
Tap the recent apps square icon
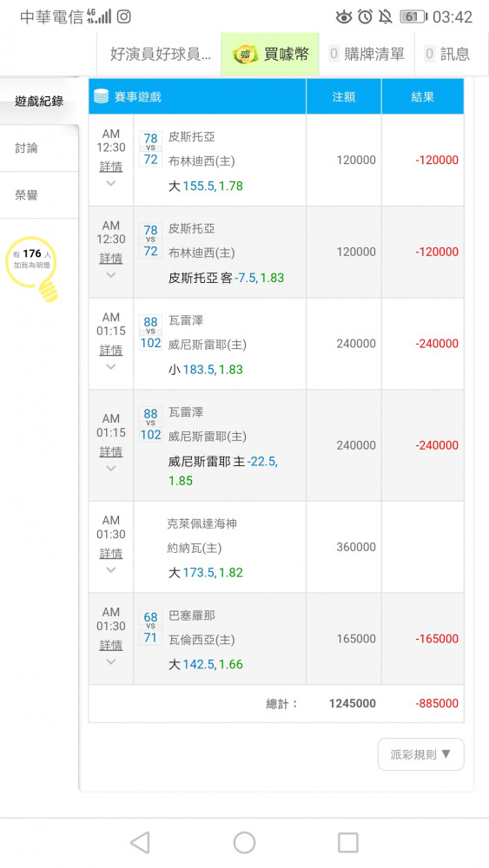pyautogui.click(x=347, y=843)
